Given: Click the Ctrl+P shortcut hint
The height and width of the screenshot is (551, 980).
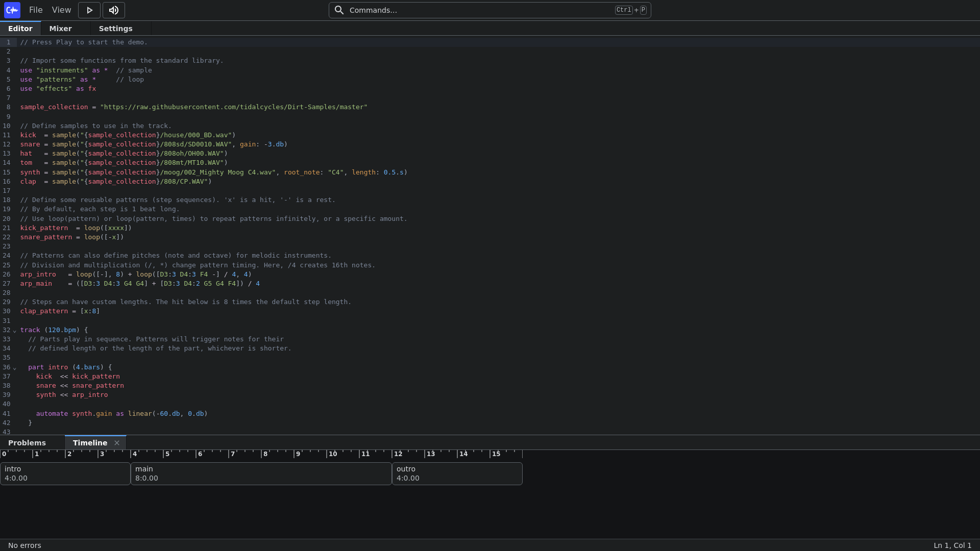Looking at the screenshot, I should tap(631, 10).
